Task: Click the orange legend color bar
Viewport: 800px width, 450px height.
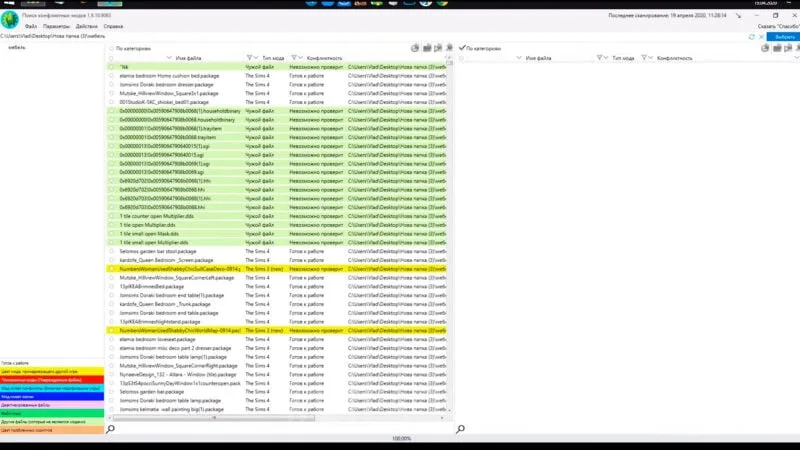Action: 52,430
